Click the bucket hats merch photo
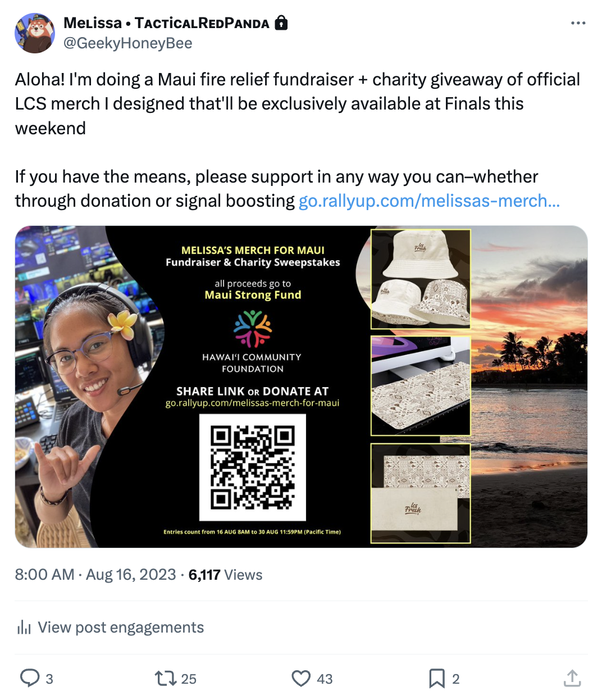602x700 pixels. (x=421, y=279)
